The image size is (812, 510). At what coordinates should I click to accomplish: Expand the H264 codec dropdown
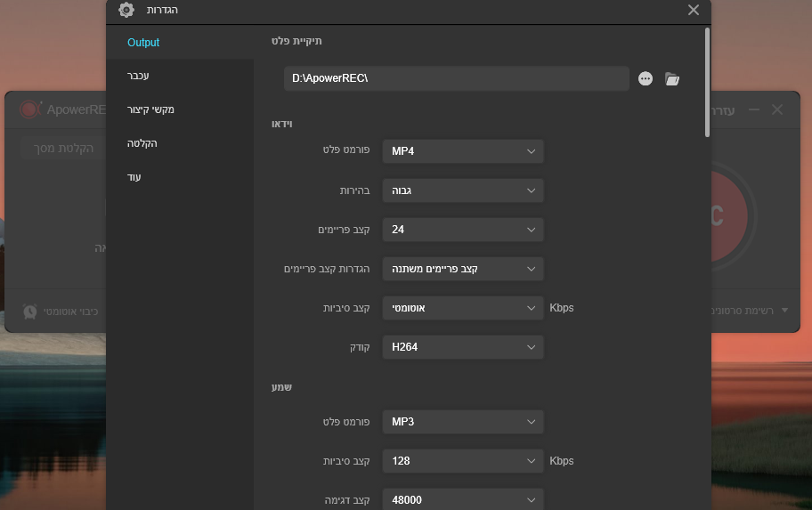462,347
